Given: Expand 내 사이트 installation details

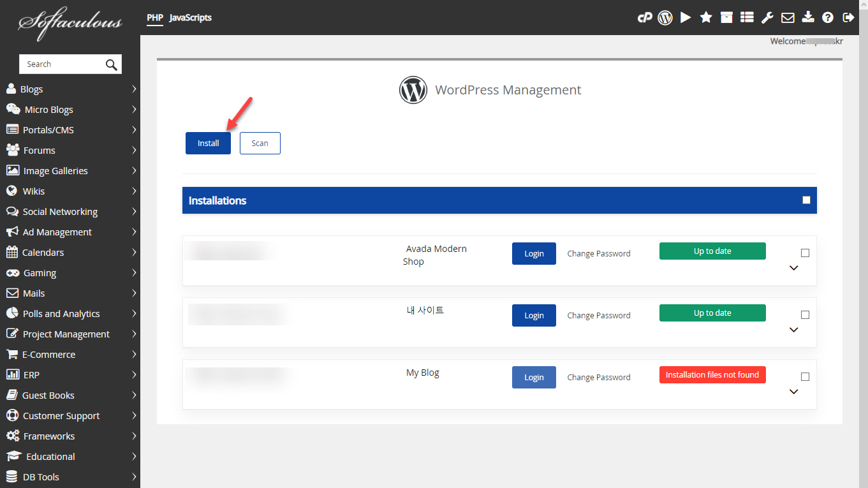Looking at the screenshot, I should click(794, 330).
